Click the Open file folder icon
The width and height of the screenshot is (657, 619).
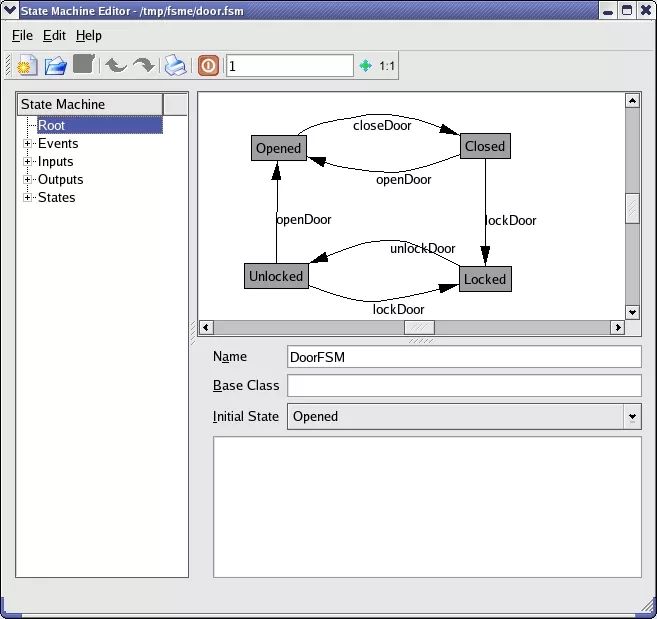[56, 66]
